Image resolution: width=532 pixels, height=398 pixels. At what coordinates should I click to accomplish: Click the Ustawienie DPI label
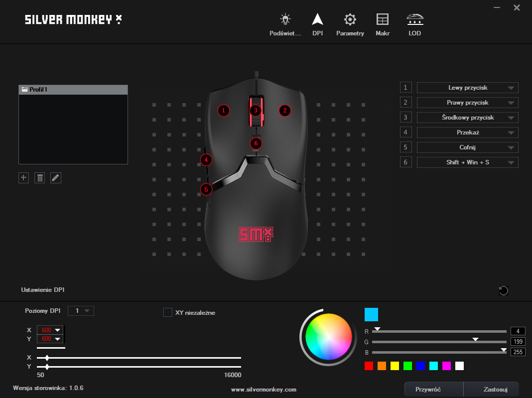[43, 290]
